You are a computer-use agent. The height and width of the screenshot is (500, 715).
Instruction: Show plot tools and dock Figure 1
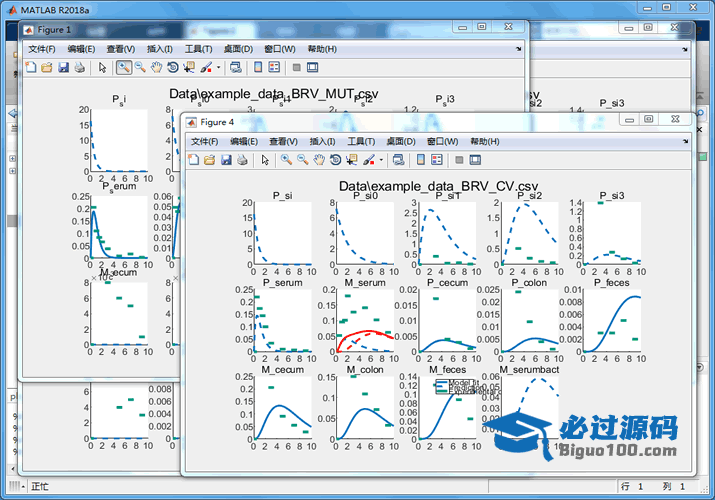(x=312, y=67)
